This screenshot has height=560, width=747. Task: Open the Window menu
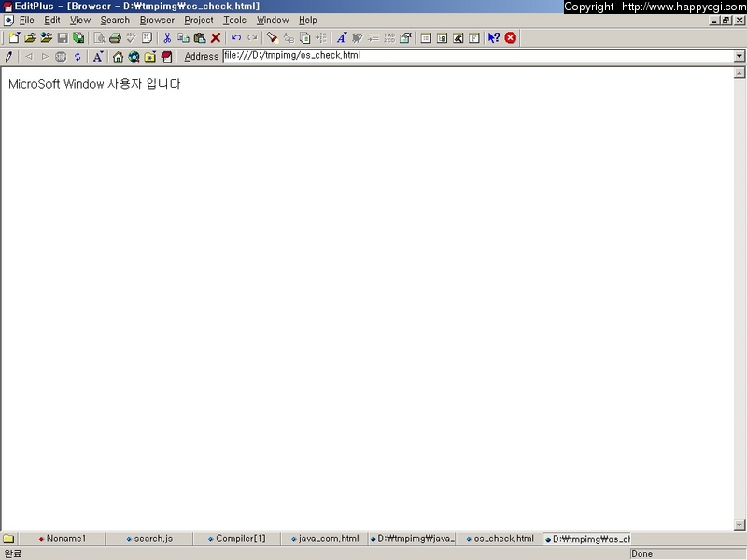click(x=273, y=20)
